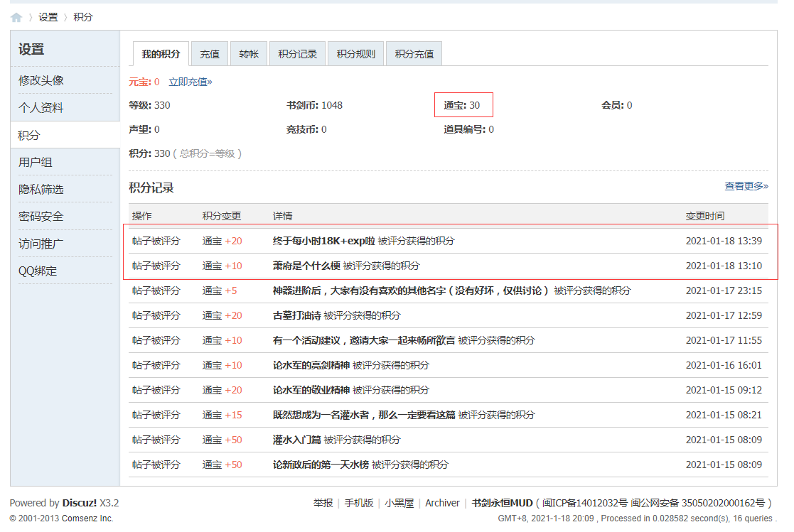Go to the home icon in breadcrumb
Screen dimensions: 794x532
16,18
